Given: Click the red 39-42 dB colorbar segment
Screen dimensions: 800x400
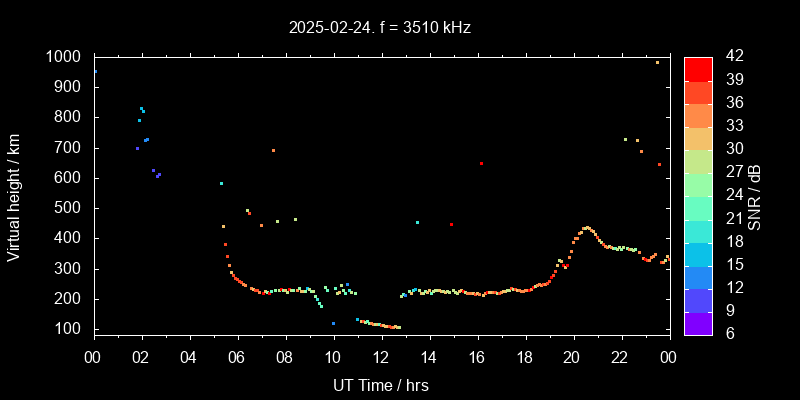Looking at the screenshot, I should pos(698,68).
